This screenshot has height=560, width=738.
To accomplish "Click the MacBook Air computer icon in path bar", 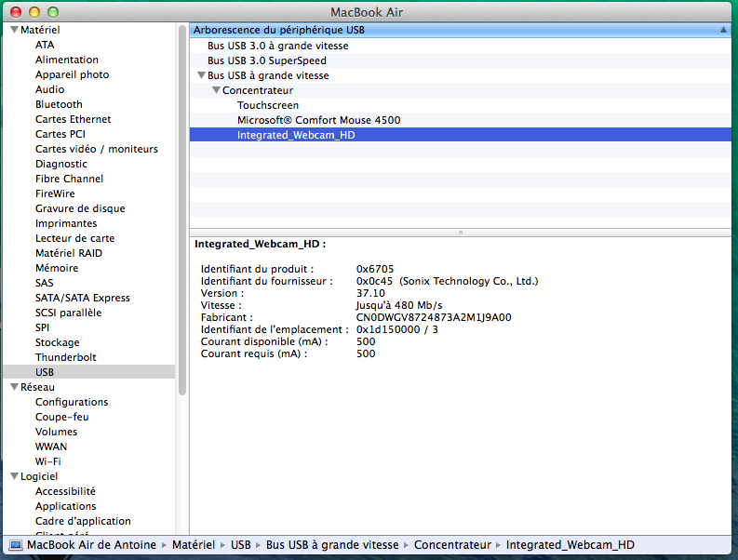I will [x=16, y=545].
